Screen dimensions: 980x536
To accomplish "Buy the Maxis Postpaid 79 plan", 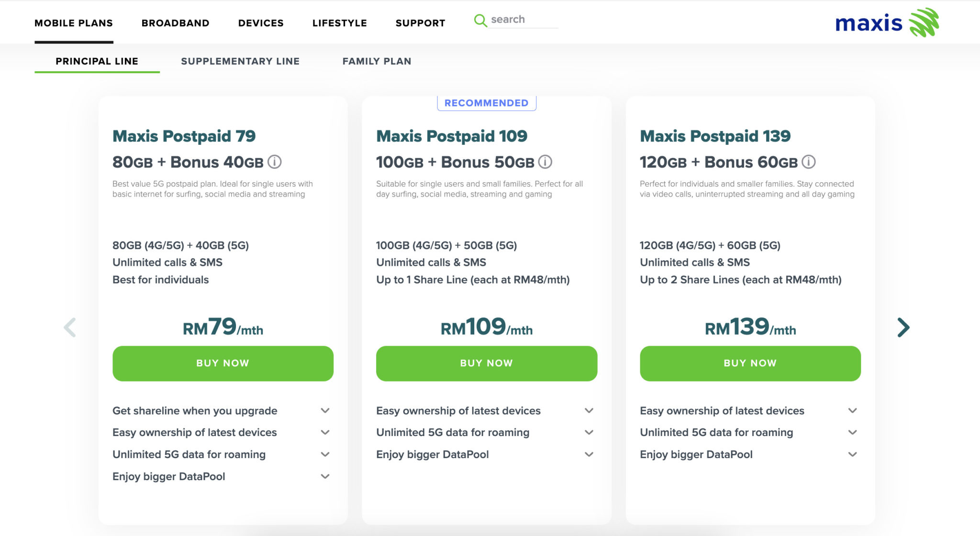I will tap(223, 363).
